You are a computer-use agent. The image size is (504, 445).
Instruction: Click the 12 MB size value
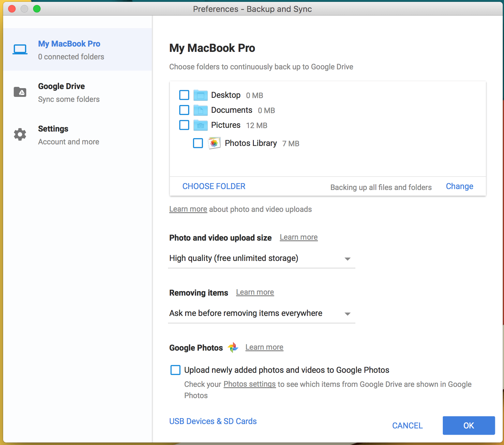pyautogui.click(x=257, y=125)
